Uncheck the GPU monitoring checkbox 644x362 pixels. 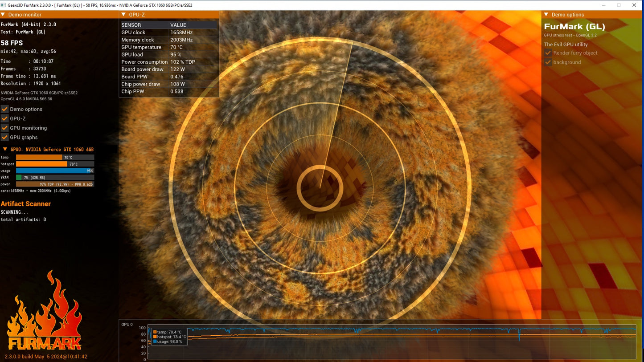click(5, 128)
